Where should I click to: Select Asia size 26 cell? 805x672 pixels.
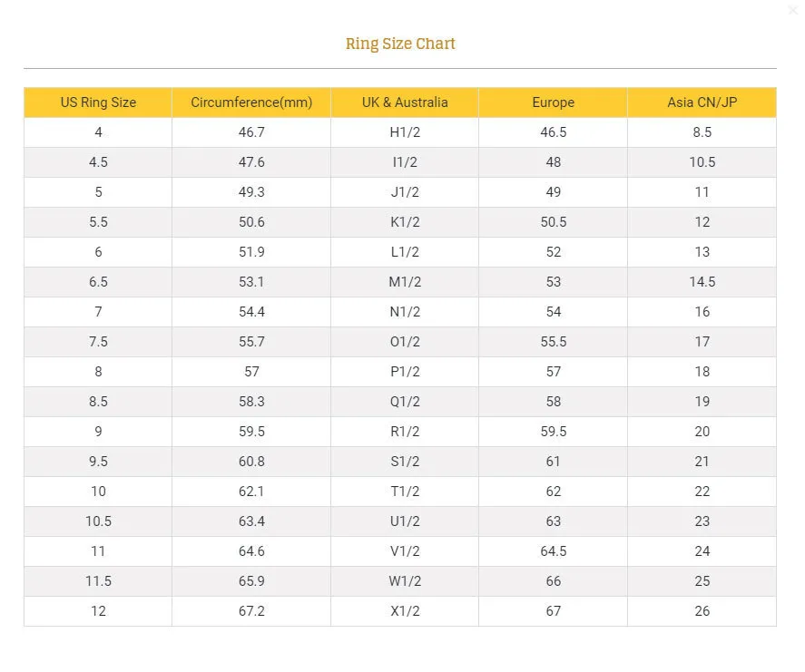click(702, 611)
